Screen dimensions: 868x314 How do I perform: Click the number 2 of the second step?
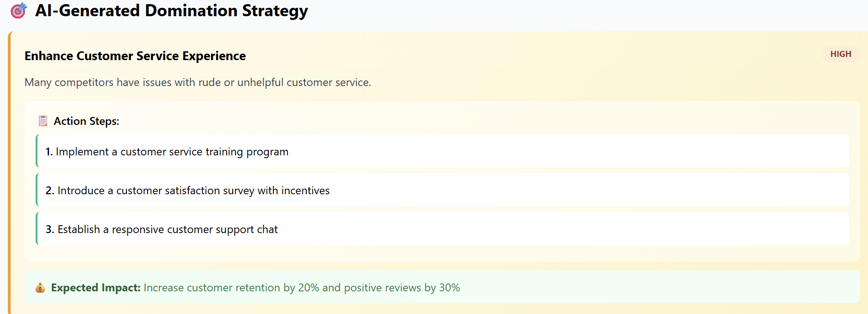(50, 191)
